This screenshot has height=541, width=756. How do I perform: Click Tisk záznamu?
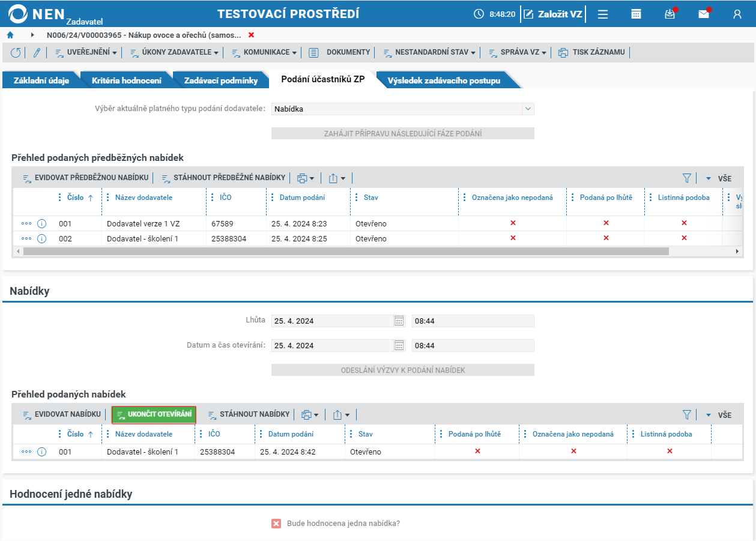(591, 52)
